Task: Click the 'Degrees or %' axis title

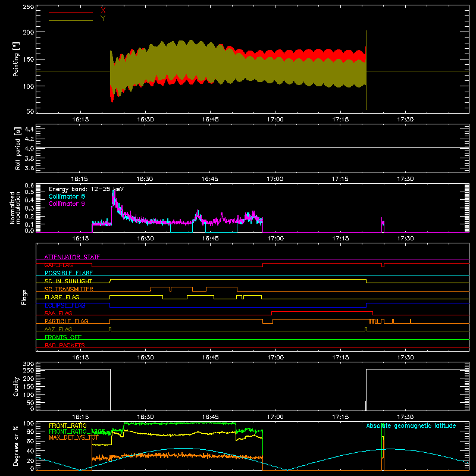Action: tap(16, 446)
